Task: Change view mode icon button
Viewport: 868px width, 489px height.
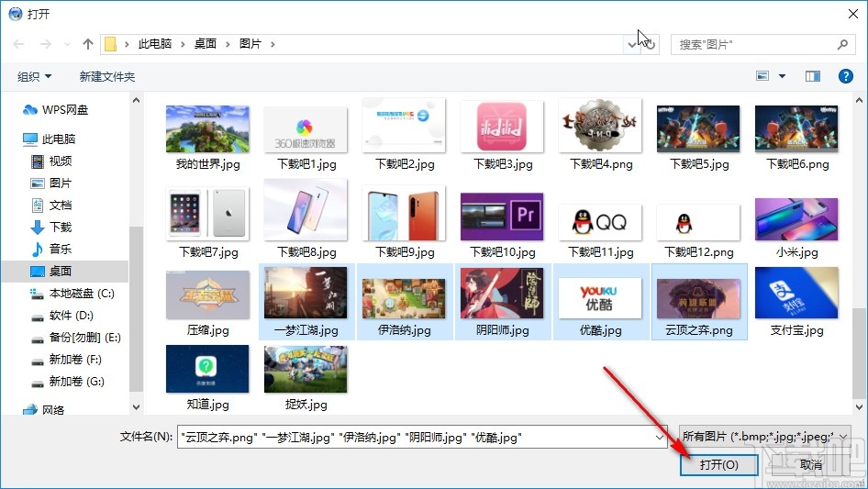Action: [762, 76]
